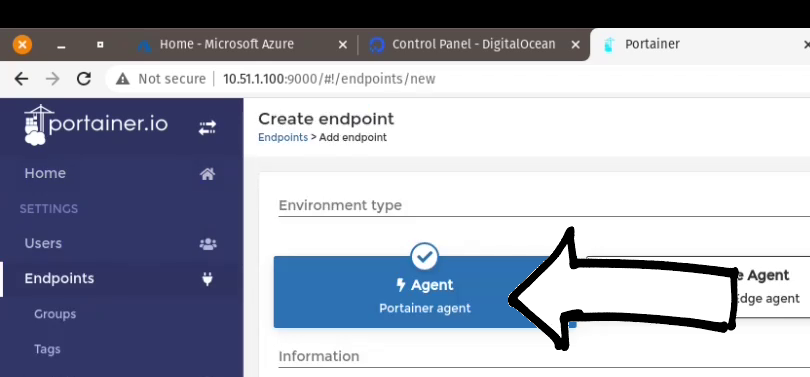The image size is (810, 377).
Task: Click the address bar URL field
Action: 329,79
